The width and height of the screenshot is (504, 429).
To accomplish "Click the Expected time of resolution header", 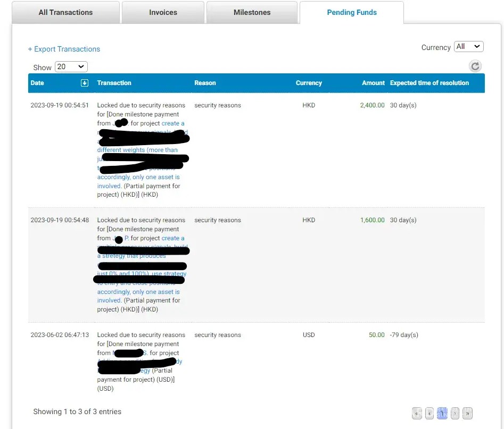I will [429, 83].
